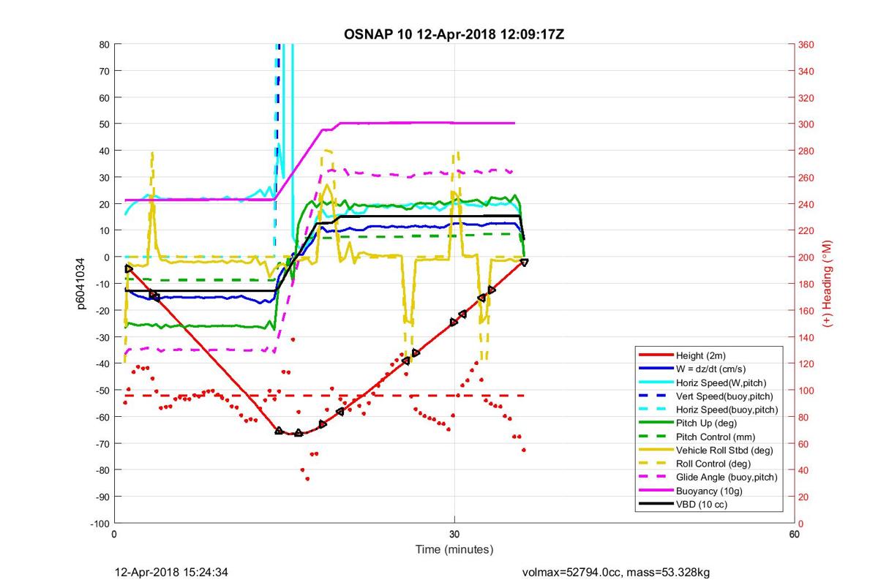Click the 300 heading tick label

[807, 124]
